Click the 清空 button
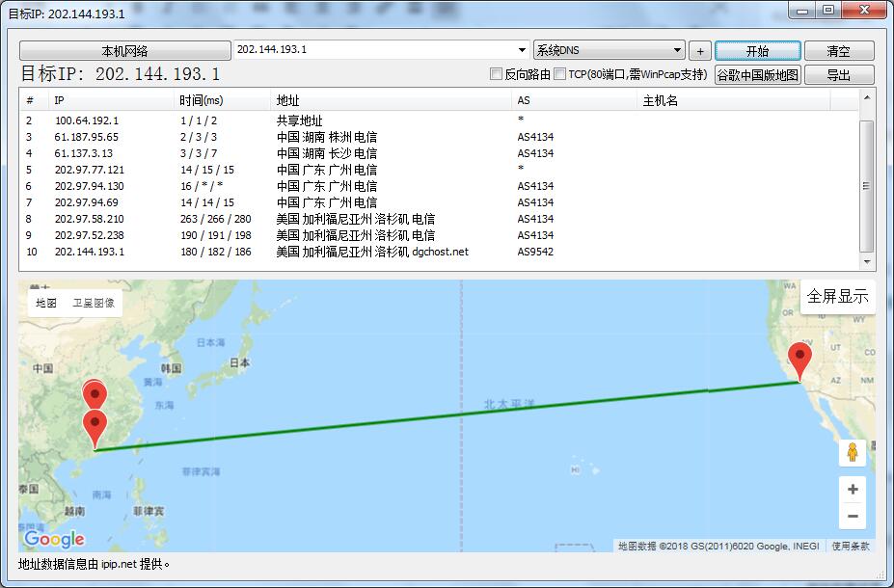Viewport: 894px width, 588px height. 838,51
